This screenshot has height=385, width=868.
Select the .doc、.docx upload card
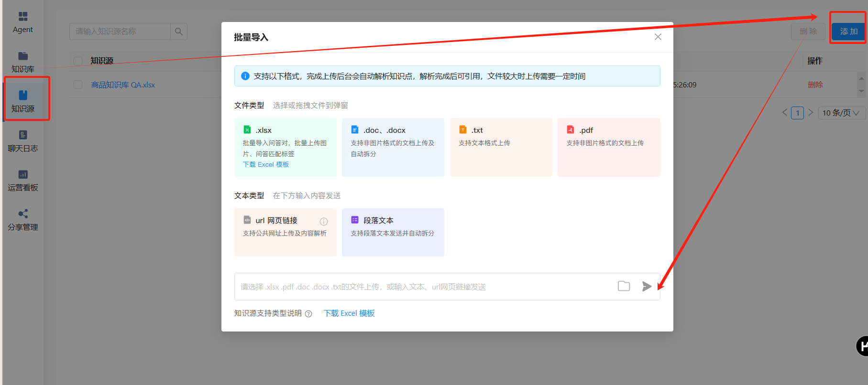pos(393,147)
